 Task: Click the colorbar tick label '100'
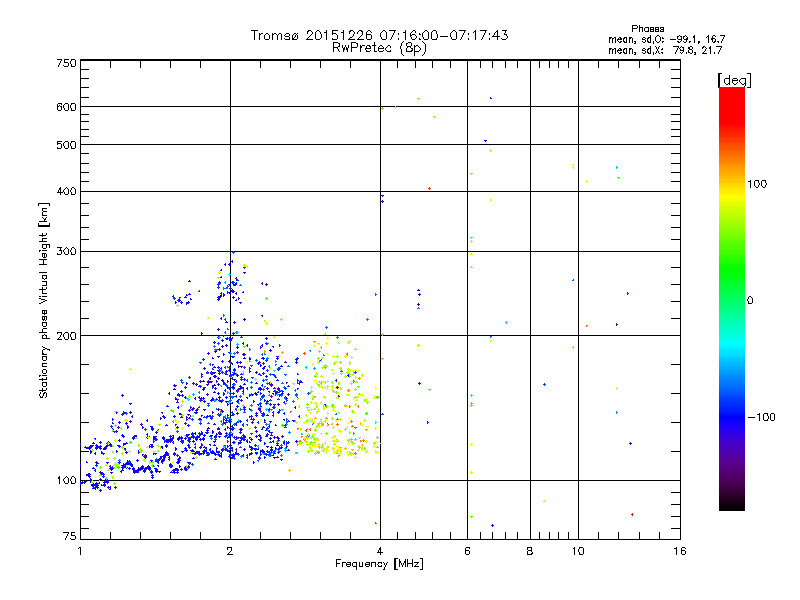[x=757, y=184]
